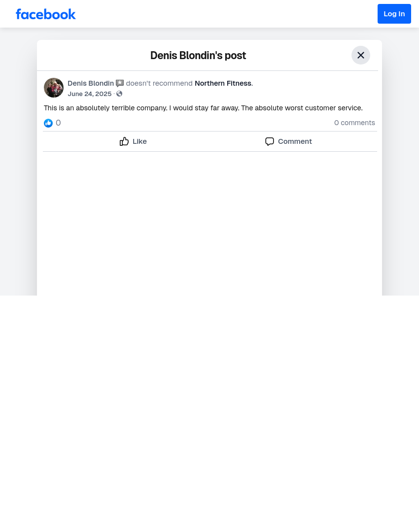
Task: Show reactions via the 0 count
Action: click(58, 123)
